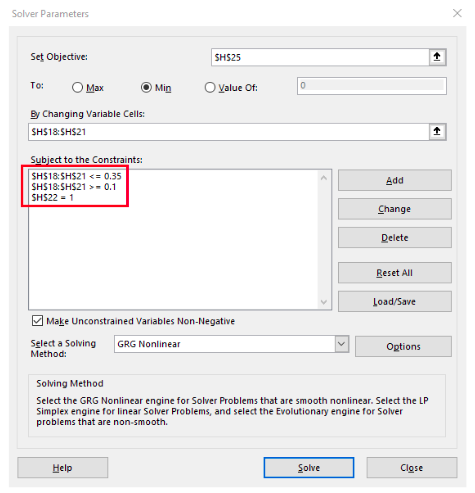
Task: Click the Changing Variable Cells range selector icon
Action: 437,132
